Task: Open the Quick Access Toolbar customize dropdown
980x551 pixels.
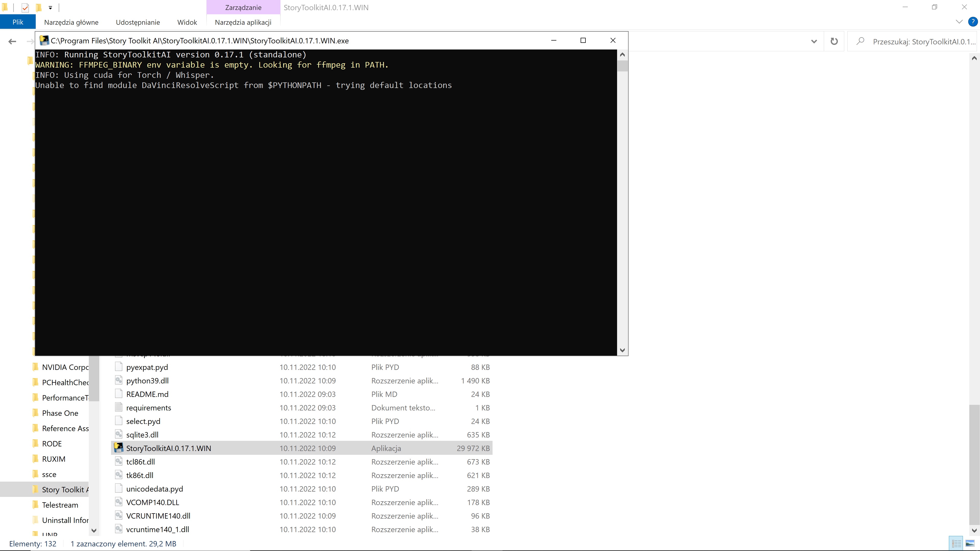Action: (50, 8)
